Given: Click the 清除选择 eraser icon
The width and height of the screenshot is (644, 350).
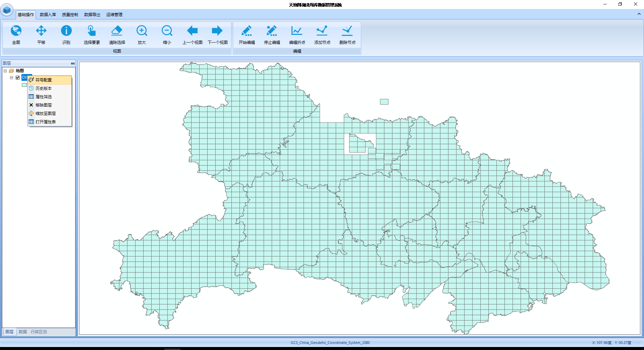Looking at the screenshot, I should point(117,31).
